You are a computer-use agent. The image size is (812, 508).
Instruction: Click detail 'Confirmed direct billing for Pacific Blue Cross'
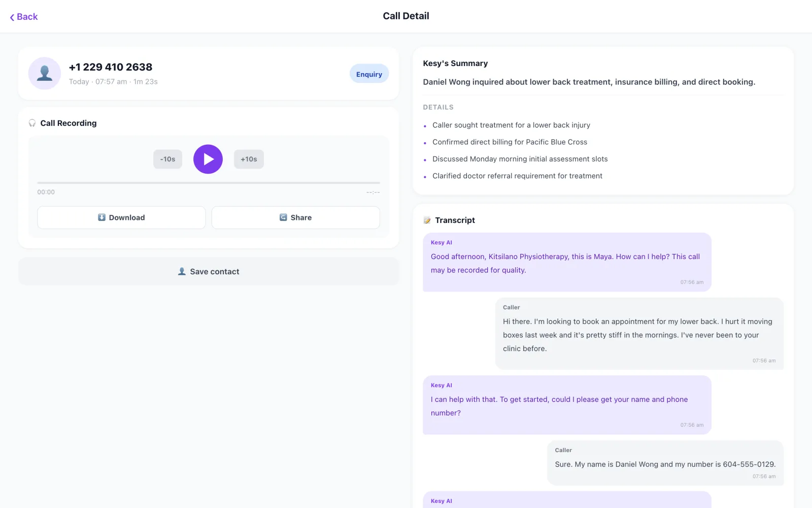[510, 142]
